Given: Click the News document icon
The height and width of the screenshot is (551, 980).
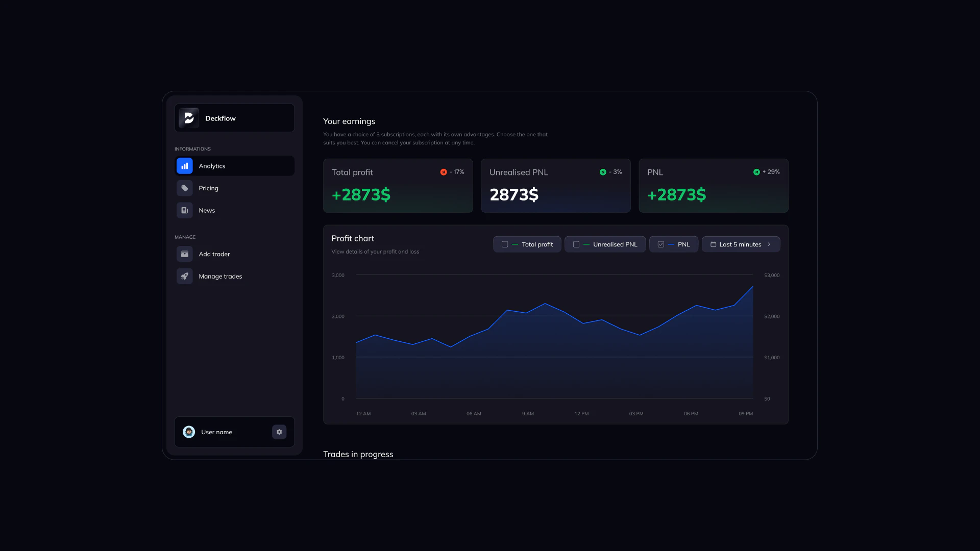Looking at the screenshot, I should coord(184,210).
